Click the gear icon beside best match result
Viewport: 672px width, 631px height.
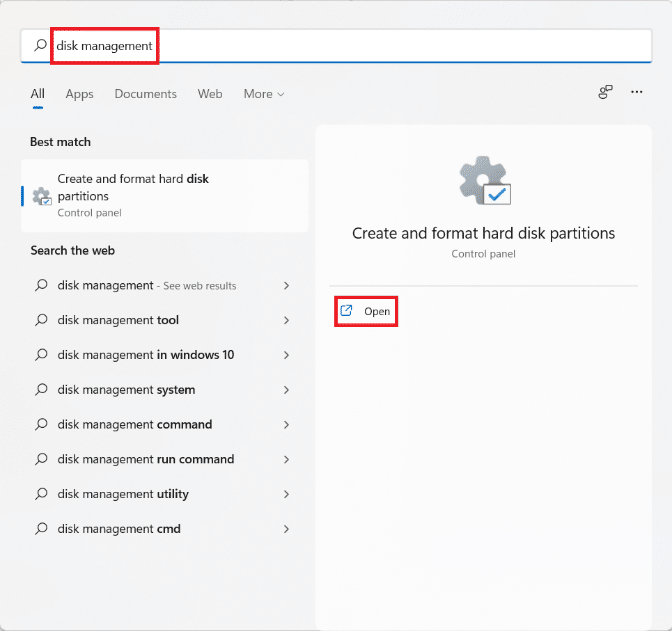click(41, 196)
